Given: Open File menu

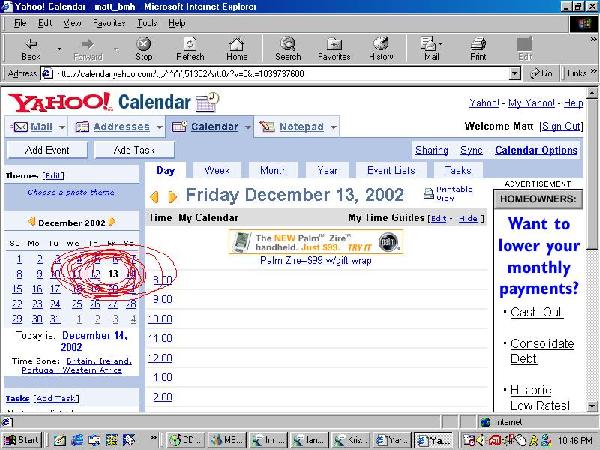Looking at the screenshot, I should point(20,23).
